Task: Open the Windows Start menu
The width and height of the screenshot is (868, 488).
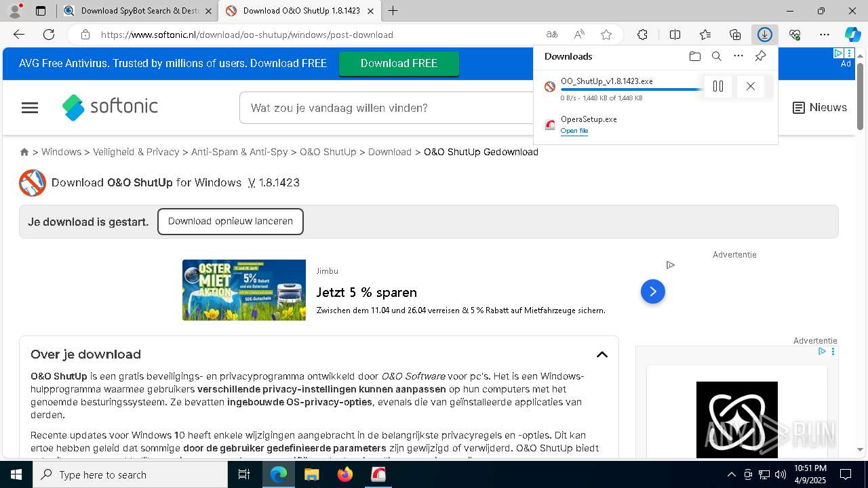Action: pos(16,474)
